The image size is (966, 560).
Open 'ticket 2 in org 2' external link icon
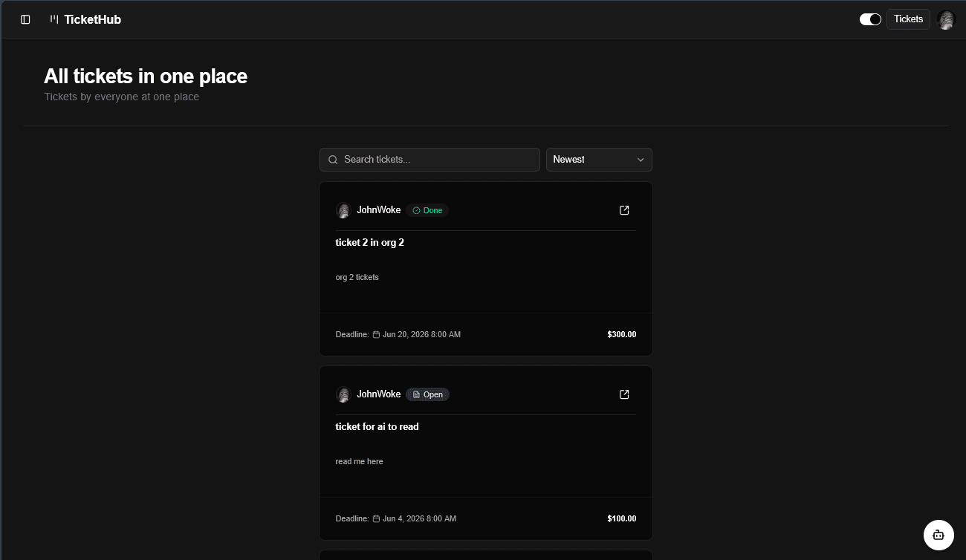pyautogui.click(x=624, y=210)
